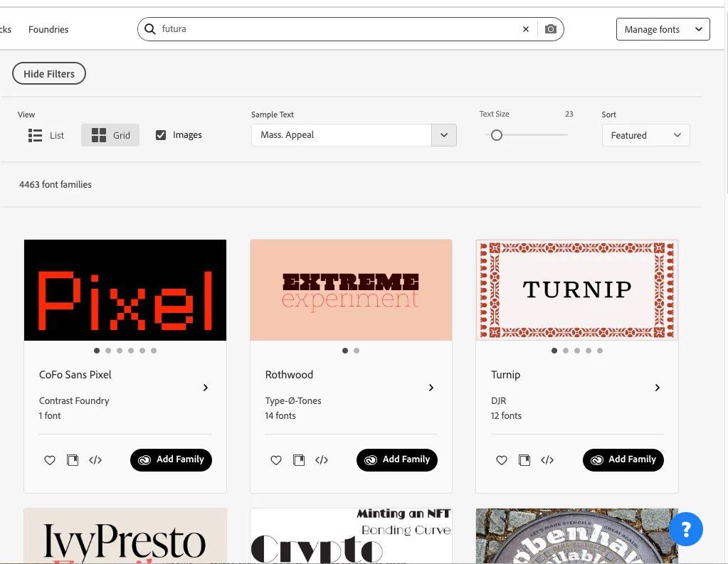Open Contrast Foundry link
The image size is (728, 564).
pos(74,400)
